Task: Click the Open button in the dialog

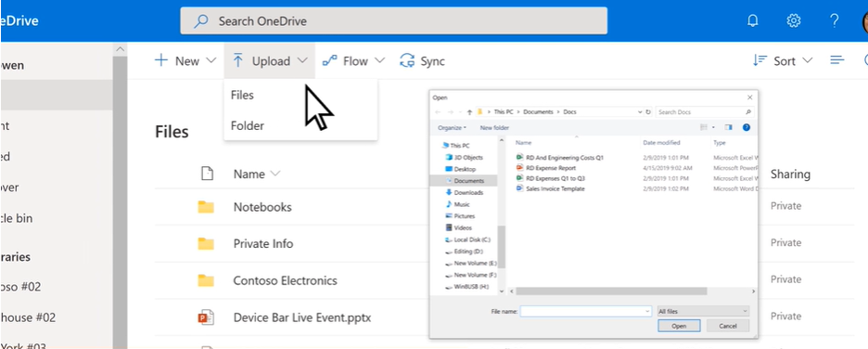Action: tap(679, 326)
